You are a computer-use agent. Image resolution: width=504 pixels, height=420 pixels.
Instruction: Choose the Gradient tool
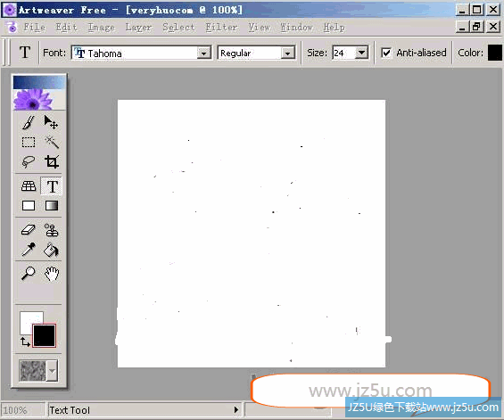coord(52,206)
